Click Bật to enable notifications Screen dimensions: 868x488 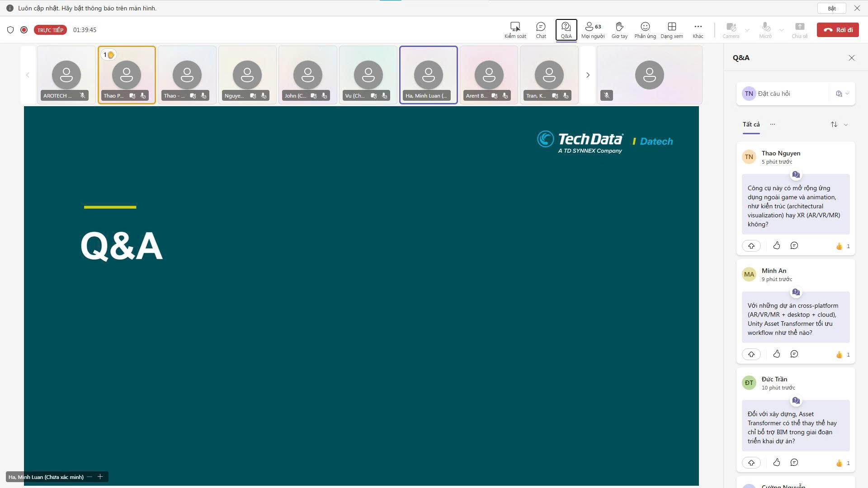click(831, 8)
